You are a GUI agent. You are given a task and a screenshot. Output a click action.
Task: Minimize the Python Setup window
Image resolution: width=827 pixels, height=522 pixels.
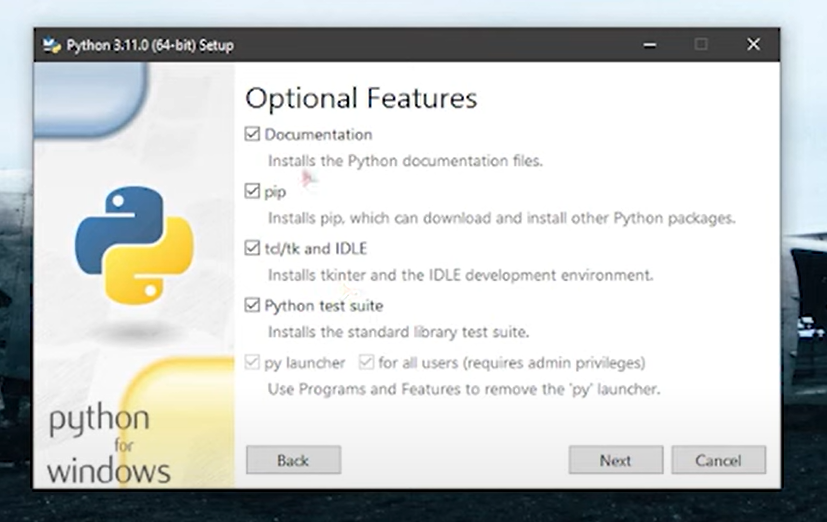[650, 45]
